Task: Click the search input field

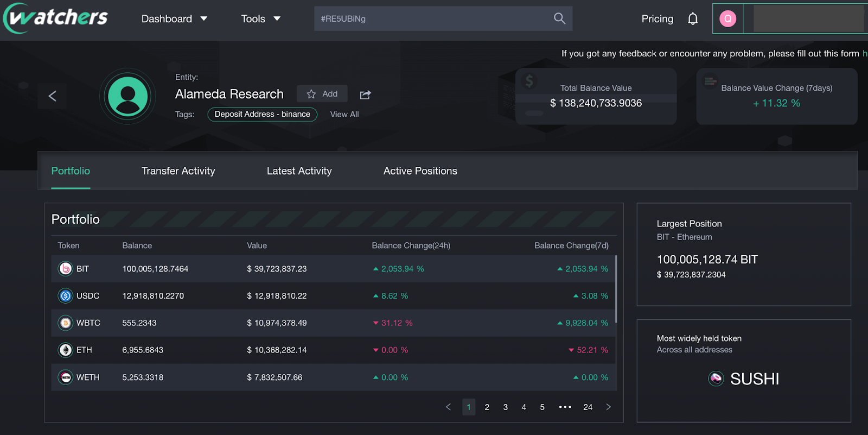Action: tap(431, 19)
